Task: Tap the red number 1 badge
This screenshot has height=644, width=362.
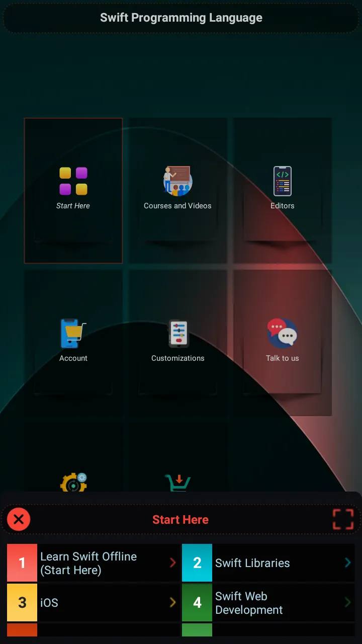Action: [x=22, y=563]
